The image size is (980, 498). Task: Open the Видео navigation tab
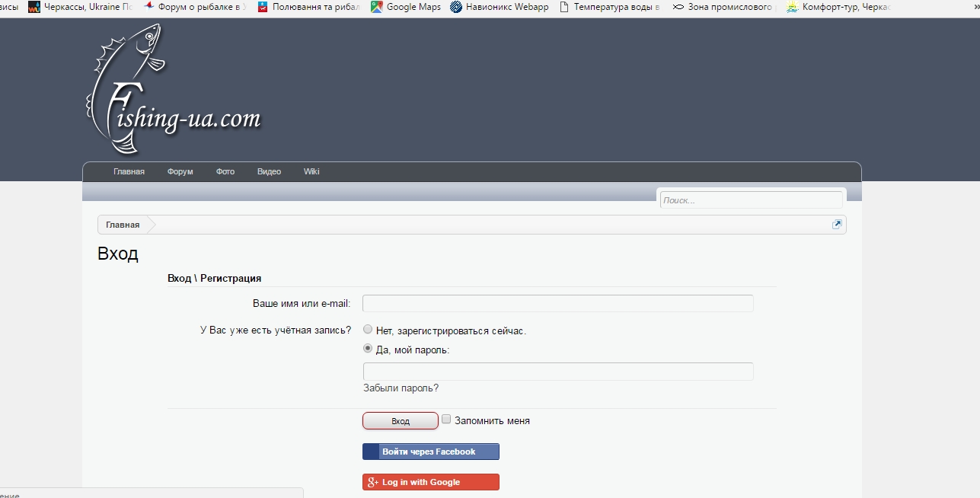click(x=269, y=171)
